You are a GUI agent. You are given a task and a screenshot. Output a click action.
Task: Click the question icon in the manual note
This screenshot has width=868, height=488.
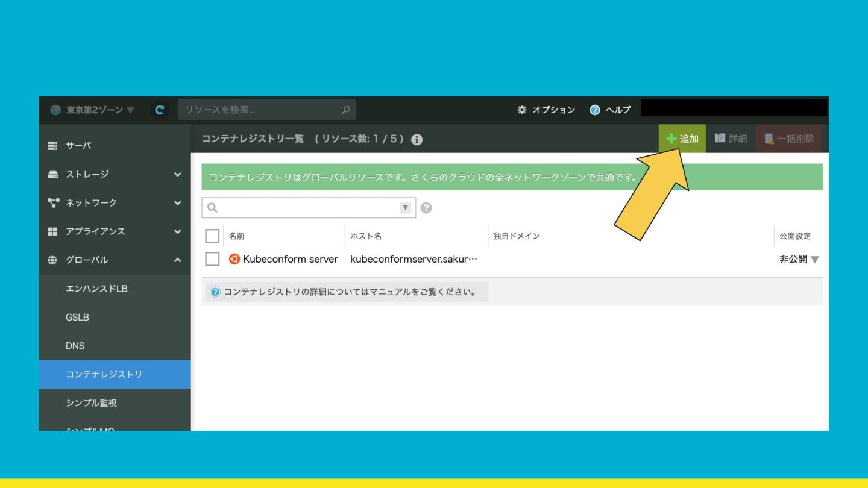click(x=215, y=292)
